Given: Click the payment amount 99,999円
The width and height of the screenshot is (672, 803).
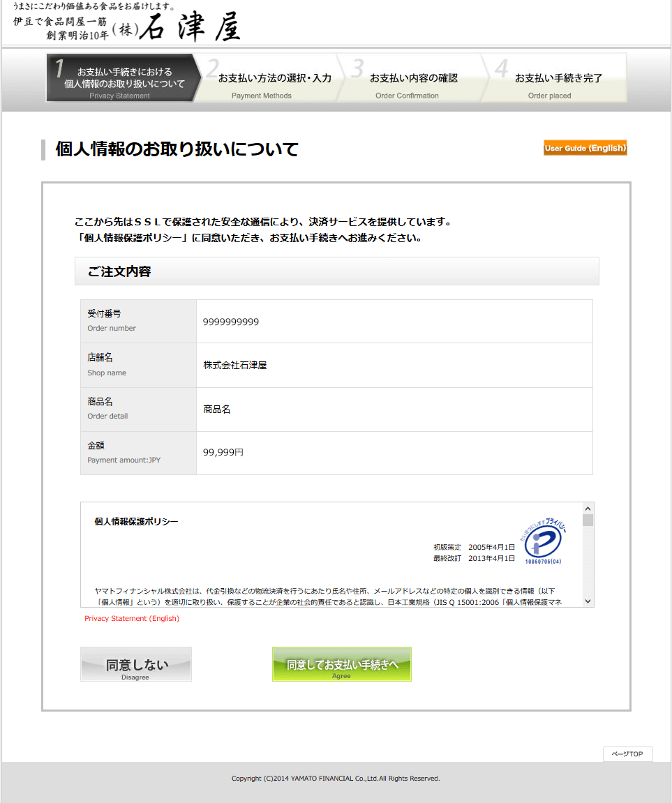Looking at the screenshot, I should [x=223, y=453].
